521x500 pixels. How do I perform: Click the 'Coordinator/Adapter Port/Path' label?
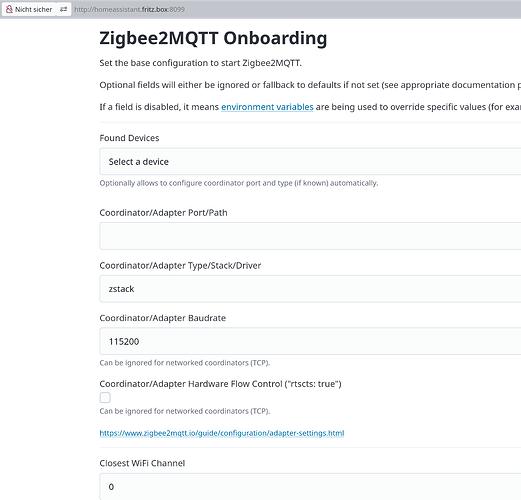tap(163, 213)
